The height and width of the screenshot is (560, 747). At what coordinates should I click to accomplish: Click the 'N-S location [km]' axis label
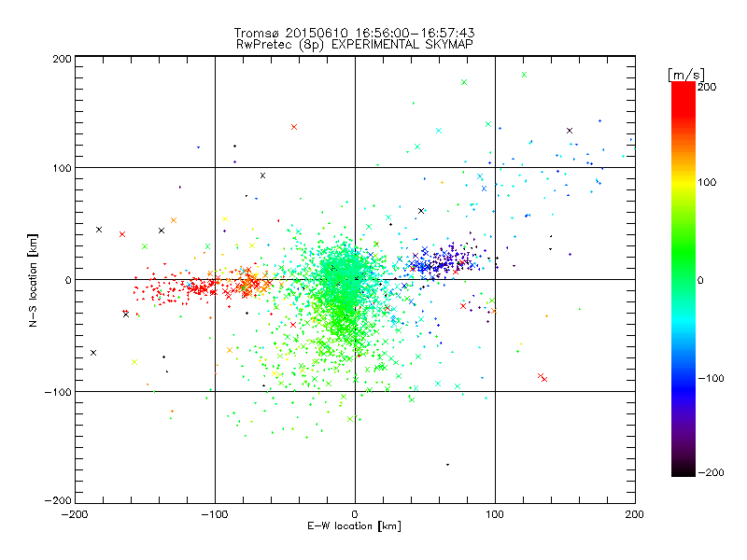click(x=33, y=280)
